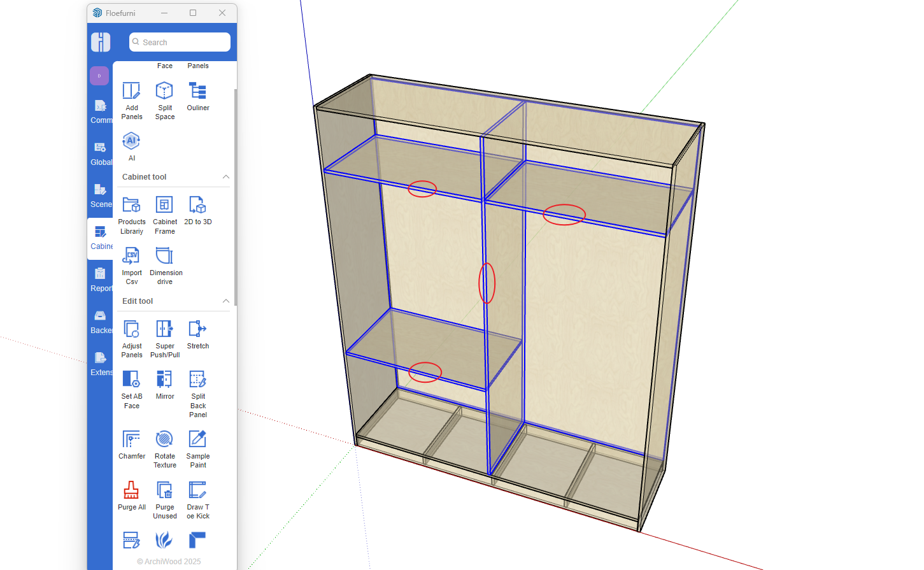
Task: Open the Scene sidebar tab
Action: click(x=101, y=196)
